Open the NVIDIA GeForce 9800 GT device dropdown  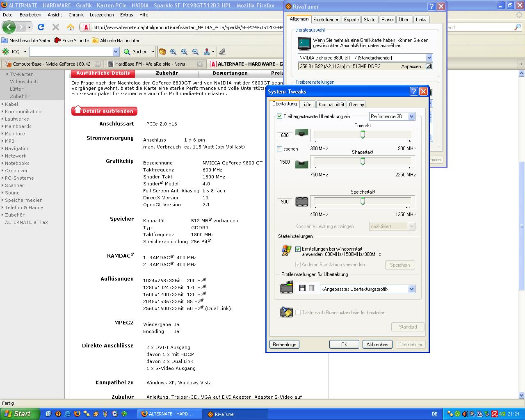pos(429,58)
